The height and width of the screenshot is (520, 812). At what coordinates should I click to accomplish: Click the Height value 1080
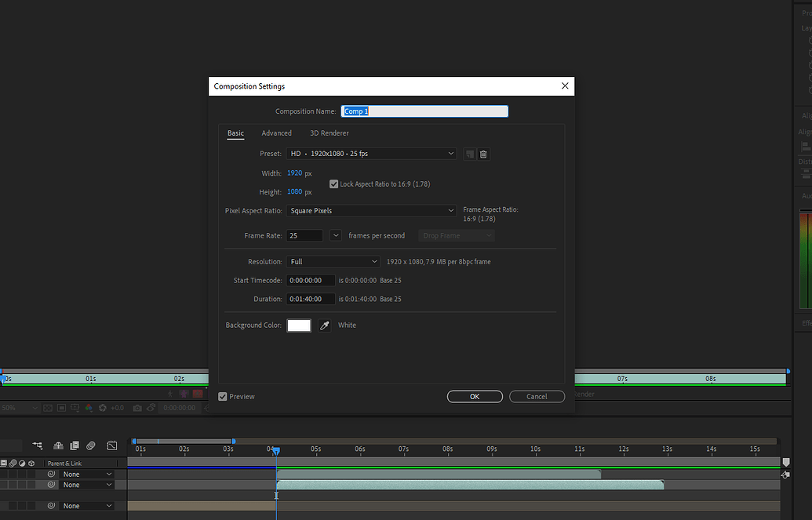click(295, 191)
